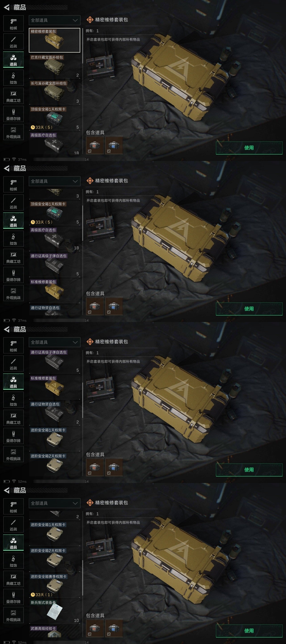The width and height of the screenshot is (286, 644).
Task: Open the 枪械 firearms category in the topmost panel
Action: coord(13,23)
